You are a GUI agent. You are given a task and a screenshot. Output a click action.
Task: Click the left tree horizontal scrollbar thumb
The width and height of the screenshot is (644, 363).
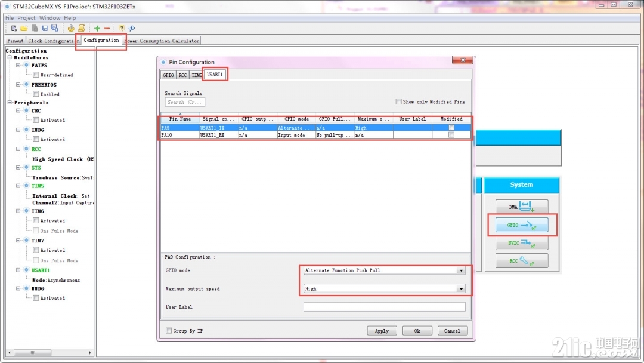pyautogui.click(x=32, y=353)
